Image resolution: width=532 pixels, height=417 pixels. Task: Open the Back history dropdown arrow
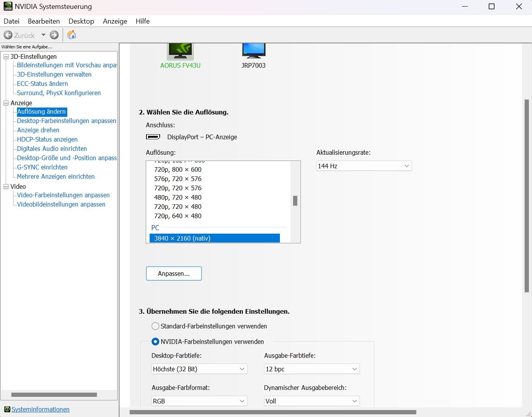tap(43, 35)
